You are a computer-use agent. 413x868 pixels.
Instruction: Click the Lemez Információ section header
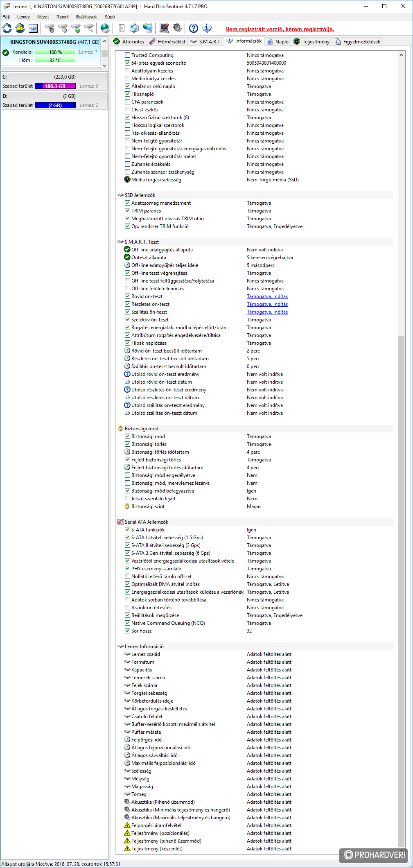tap(255, 646)
